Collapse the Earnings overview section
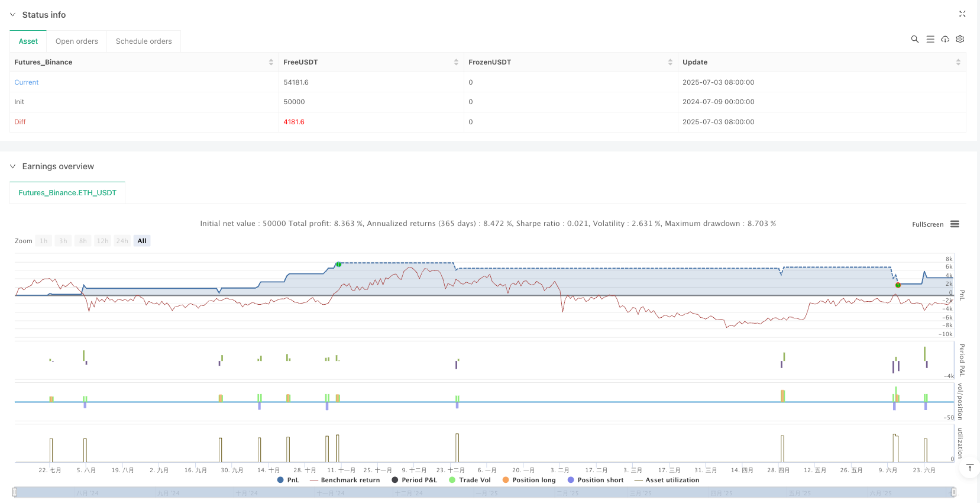This screenshot has height=503, width=980. [x=13, y=166]
